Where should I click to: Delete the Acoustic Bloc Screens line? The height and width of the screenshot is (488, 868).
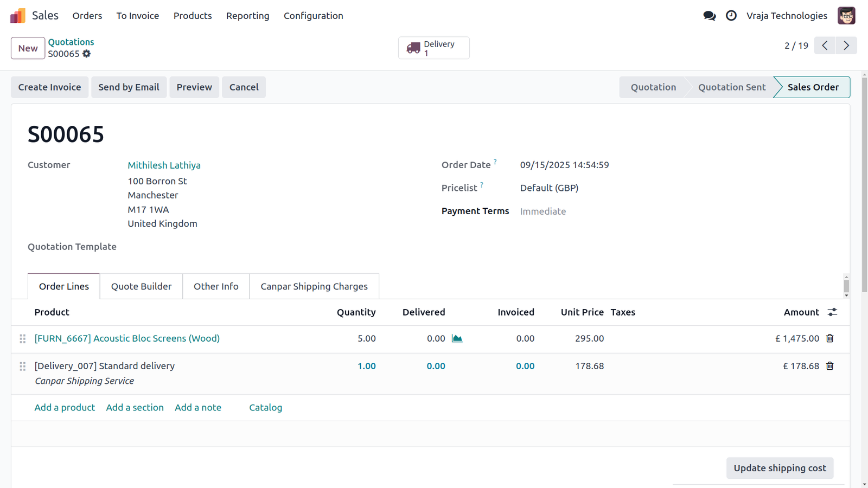[829, 338]
